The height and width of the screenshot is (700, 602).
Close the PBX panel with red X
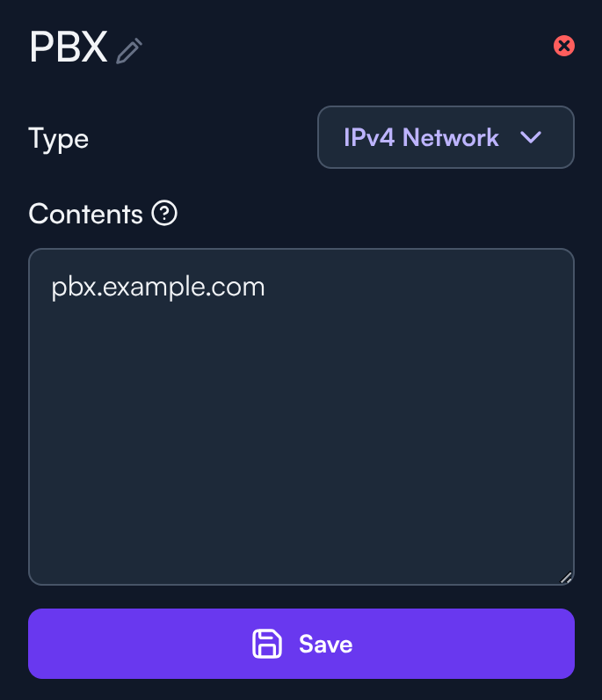(x=564, y=46)
